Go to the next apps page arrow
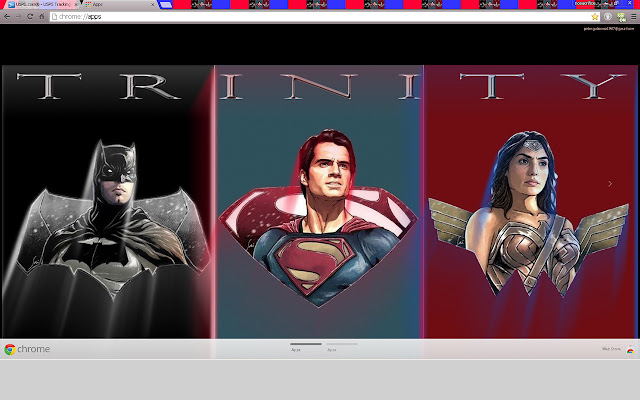 610,184
